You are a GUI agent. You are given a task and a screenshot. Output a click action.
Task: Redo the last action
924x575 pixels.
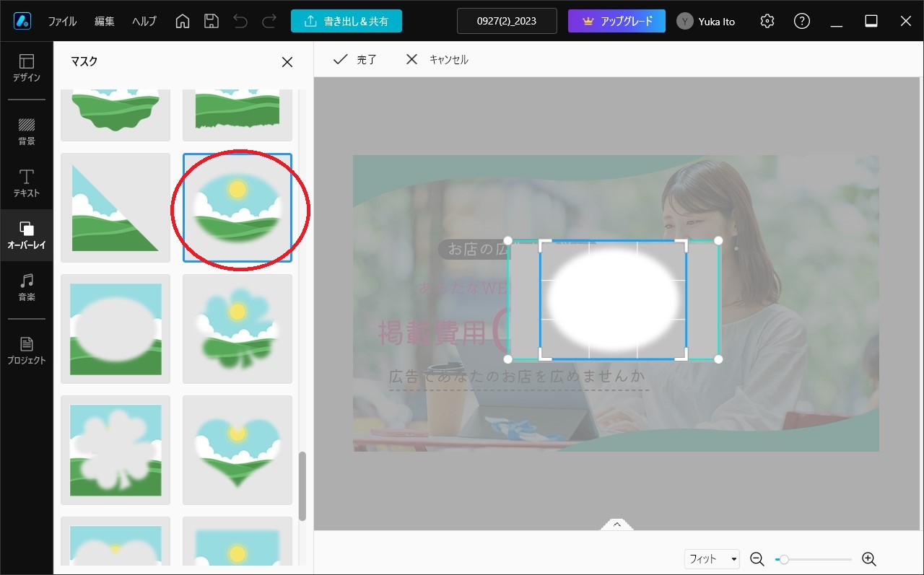click(x=269, y=21)
